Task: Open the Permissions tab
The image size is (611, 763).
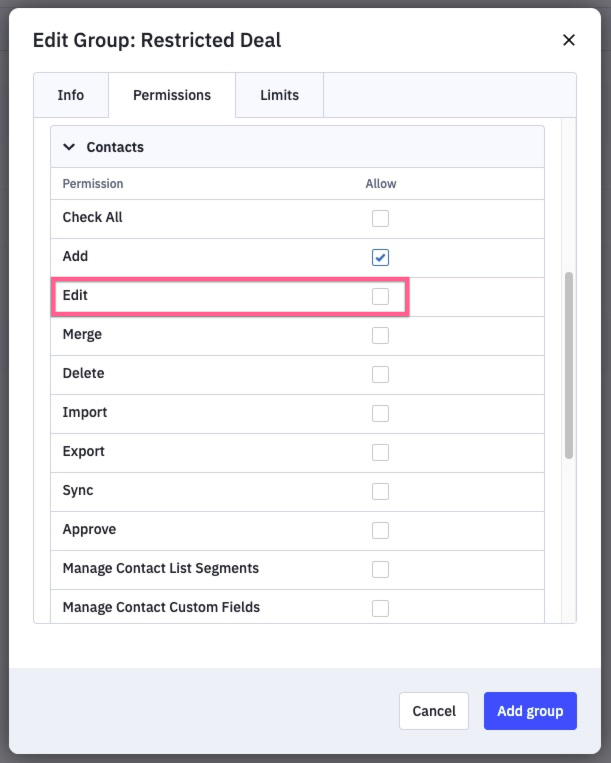Action: tap(172, 95)
